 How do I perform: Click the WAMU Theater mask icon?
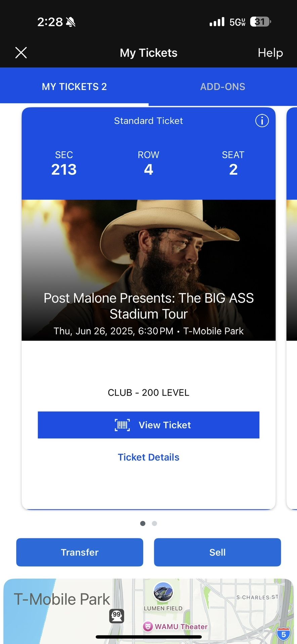[148, 627]
